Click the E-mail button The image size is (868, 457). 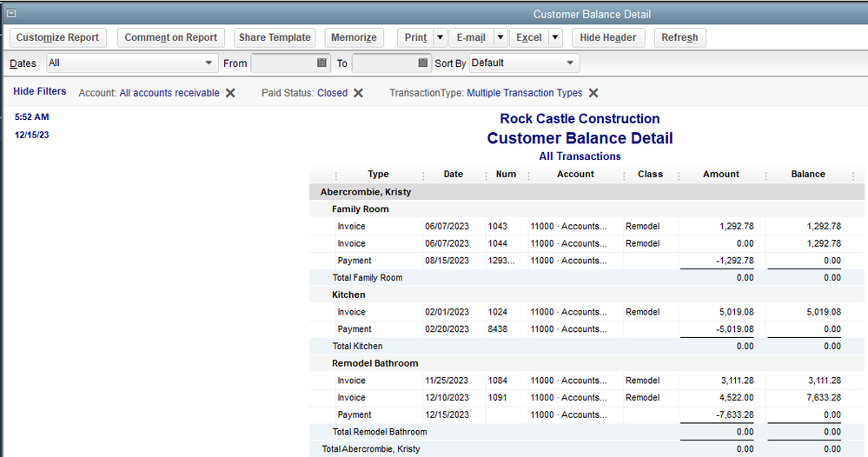[471, 37]
